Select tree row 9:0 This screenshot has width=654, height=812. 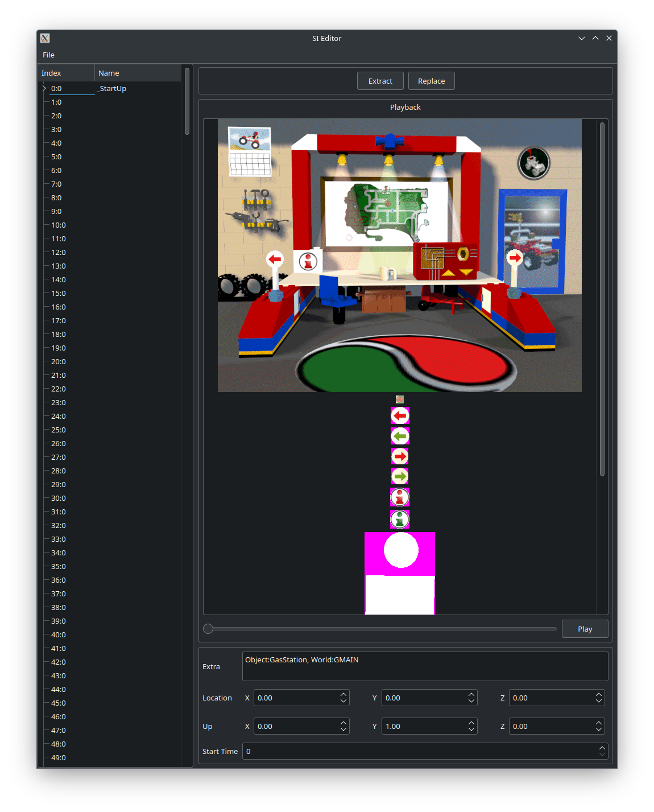point(56,211)
